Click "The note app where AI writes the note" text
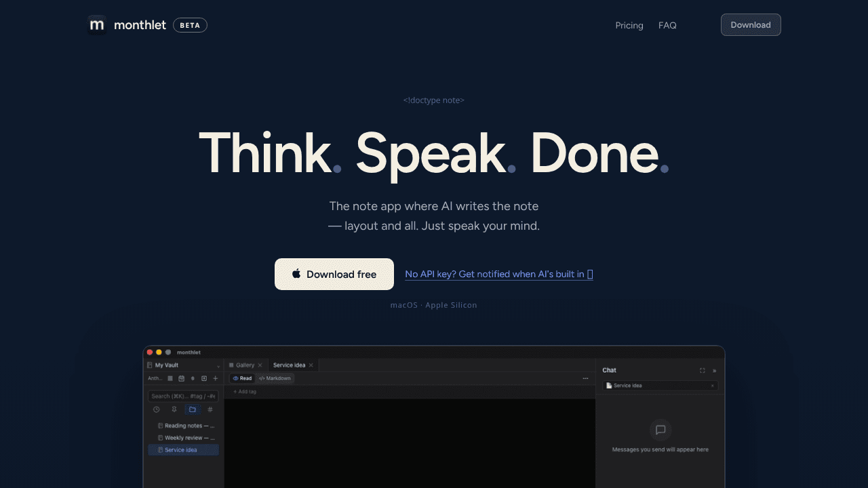 (434, 206)
